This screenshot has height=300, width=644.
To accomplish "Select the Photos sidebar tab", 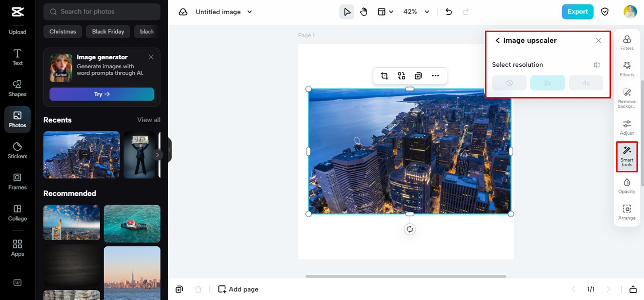I will coord(17,120).
